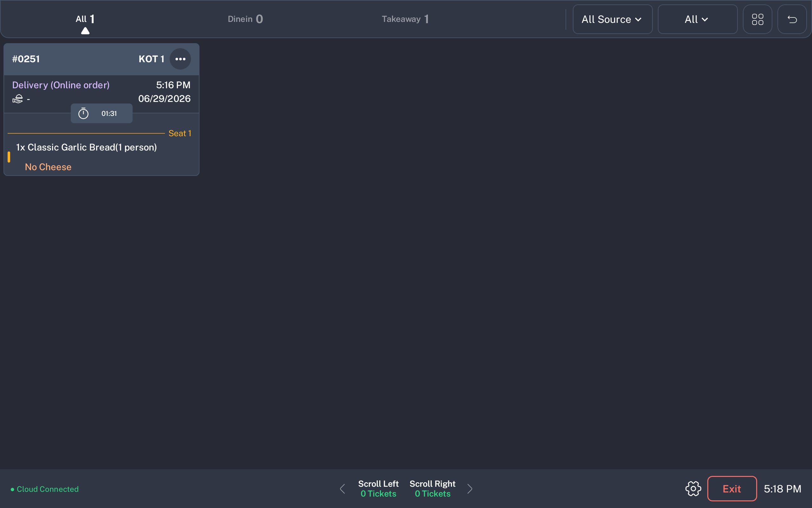Viewport: 812px width, 508px height.
Task: Click the 5:18 PM clock
Action: tap(783, 489)
